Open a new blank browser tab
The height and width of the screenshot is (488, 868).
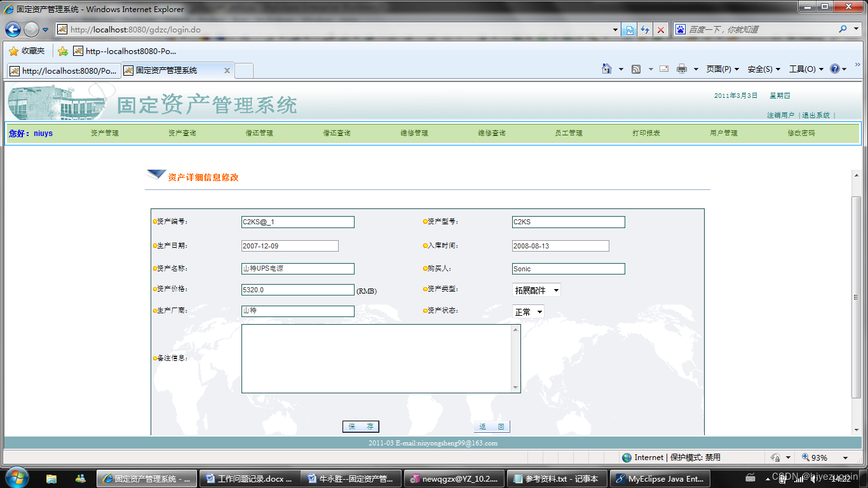[x=245, y=71]
